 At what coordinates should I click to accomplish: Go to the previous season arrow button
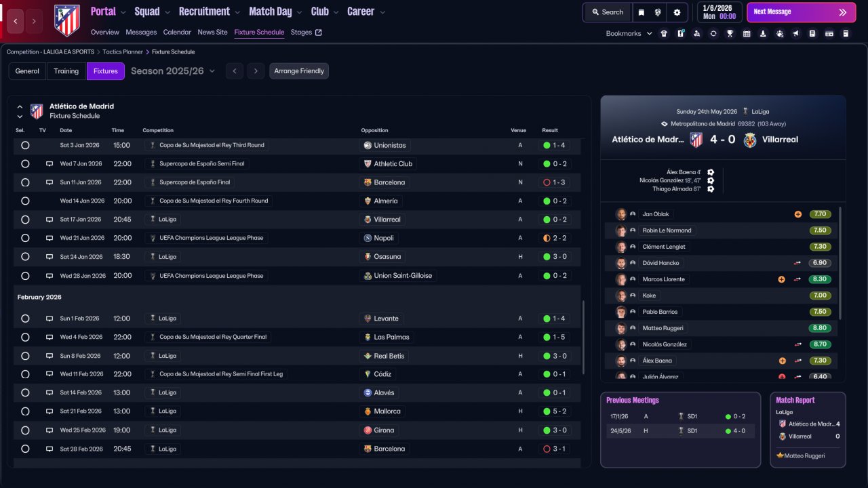(235, 71)
